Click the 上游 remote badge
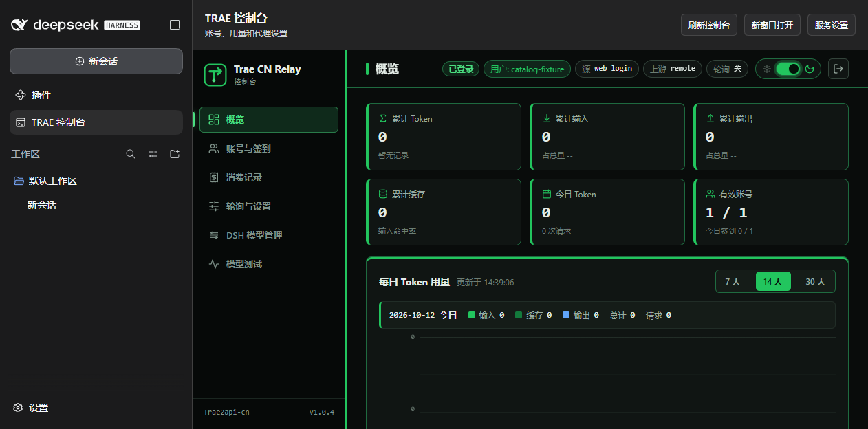 [673, 69]
